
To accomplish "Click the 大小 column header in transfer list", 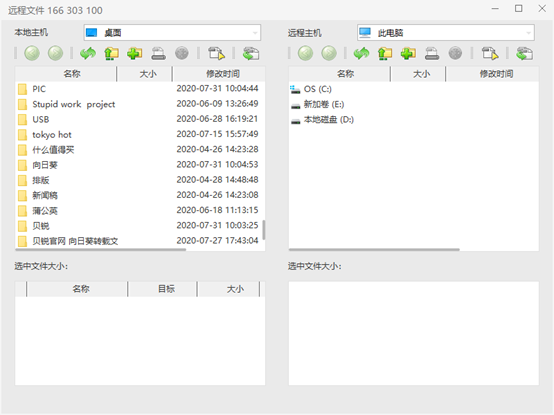I will (229, 289).
